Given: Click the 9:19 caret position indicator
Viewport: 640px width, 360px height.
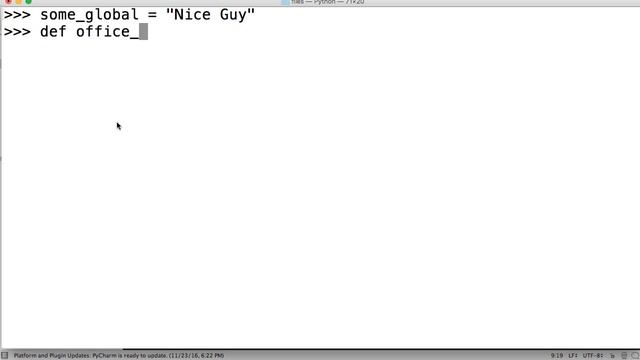Looking at the screenshot, I should pos(556,356).
